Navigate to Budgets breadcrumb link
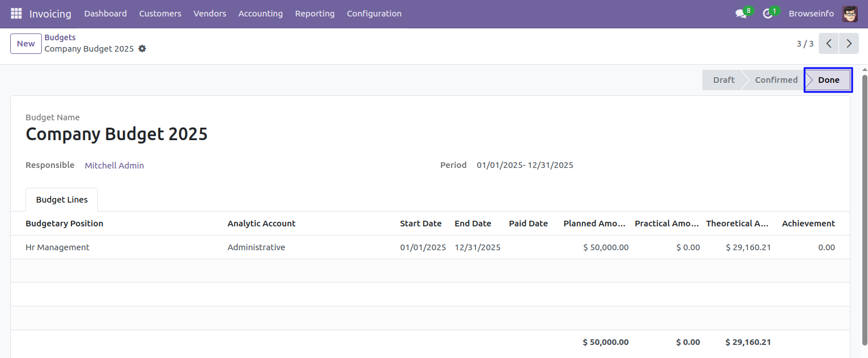Image resolution: width=868 pixels, height=358 pixels. [60, 37]
